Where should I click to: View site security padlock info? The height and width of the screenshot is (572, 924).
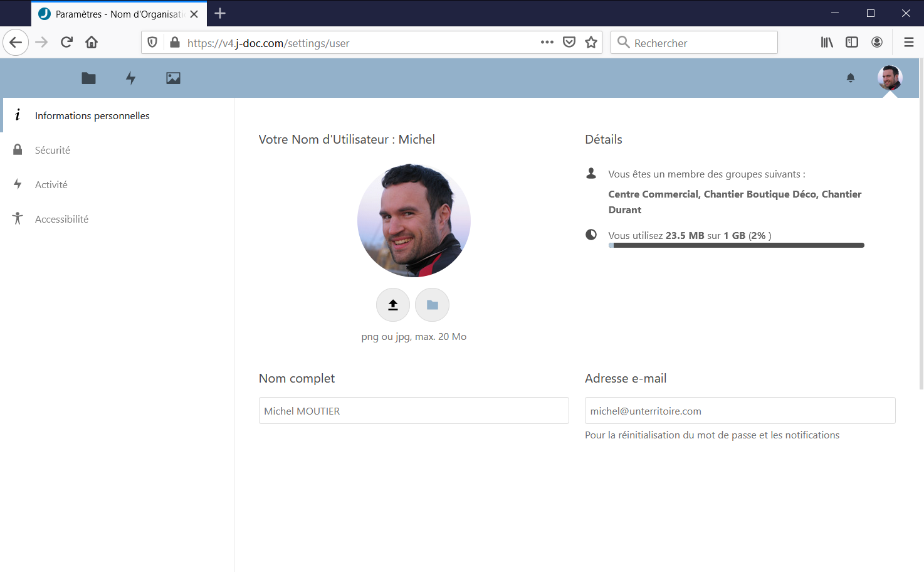(175, 43)
